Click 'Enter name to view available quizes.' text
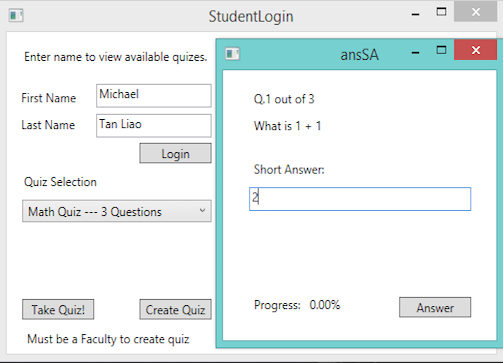Screen dimensions: 503x363 point(116,57)
